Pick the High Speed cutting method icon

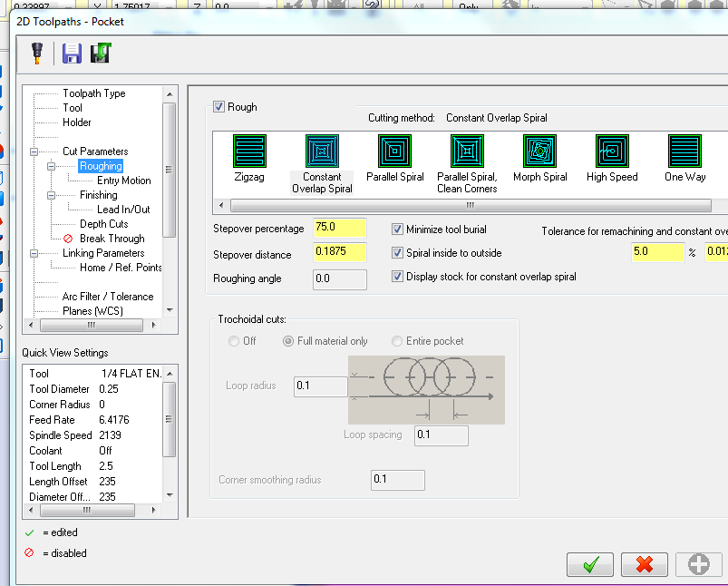click(612, 151)
